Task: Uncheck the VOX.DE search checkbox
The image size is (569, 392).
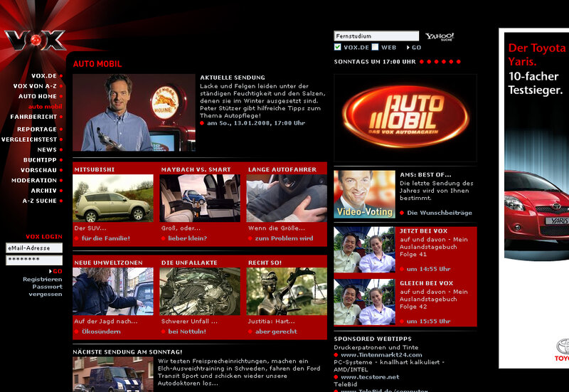Action: tap(338, 48)
